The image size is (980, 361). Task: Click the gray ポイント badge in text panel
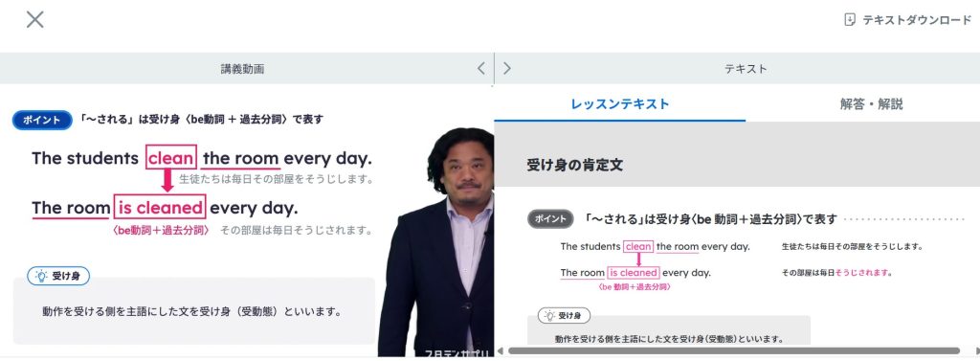[550, 219]
